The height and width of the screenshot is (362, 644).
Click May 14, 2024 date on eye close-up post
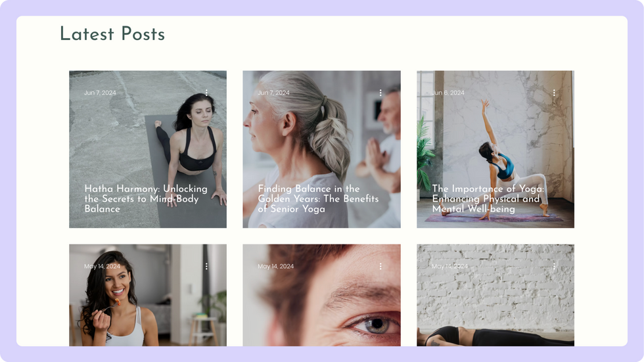[275, 266]
